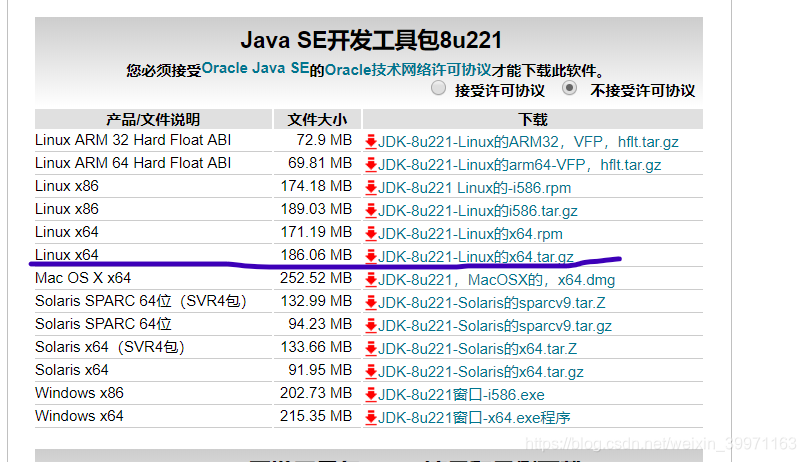Click download arrow icon for MacOSX x64.dmg
This screenshot has width=806, height=462.
[371, 280]
